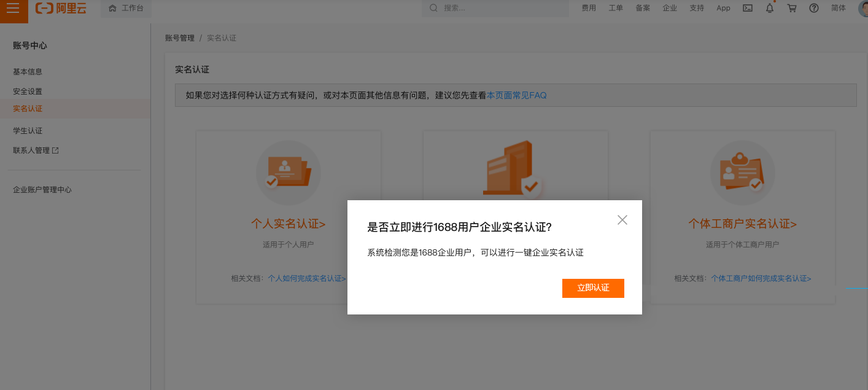Viewport: 868px width, 390px height.
Task: Select 安全设置 in the sidebar
Action: click(26, 91)
